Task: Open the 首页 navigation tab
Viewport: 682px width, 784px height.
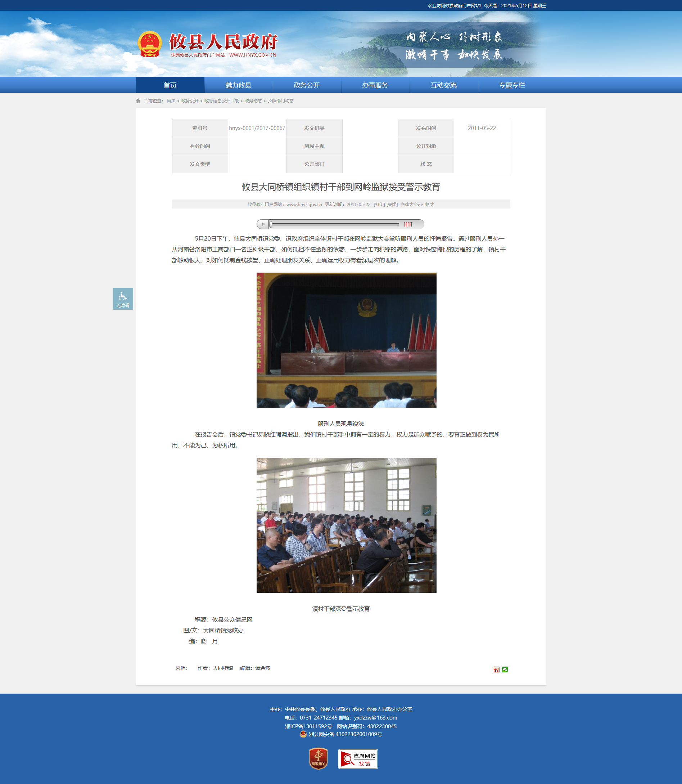Action: [170, 85]
